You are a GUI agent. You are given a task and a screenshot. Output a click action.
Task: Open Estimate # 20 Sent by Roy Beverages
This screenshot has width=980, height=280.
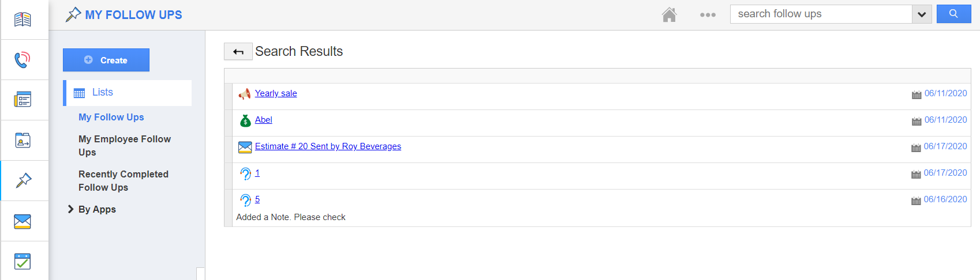coord(328,146)
